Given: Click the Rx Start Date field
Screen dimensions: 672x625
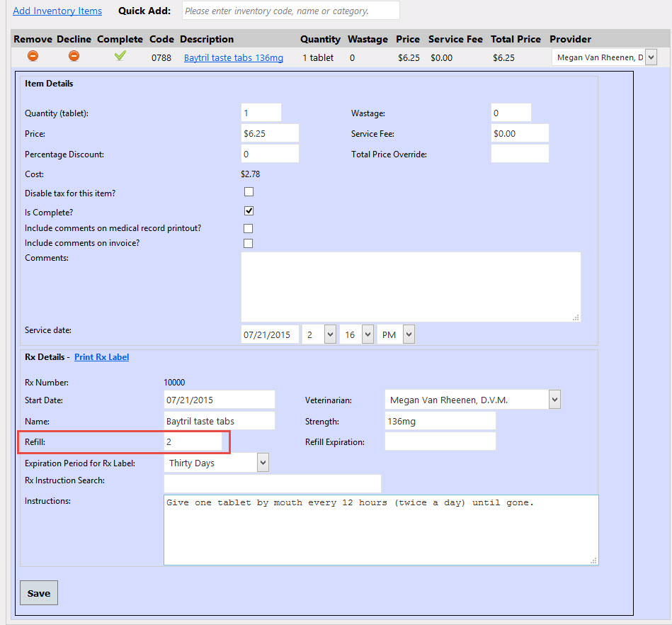Looking at the screenshot, I should point(219,400).
